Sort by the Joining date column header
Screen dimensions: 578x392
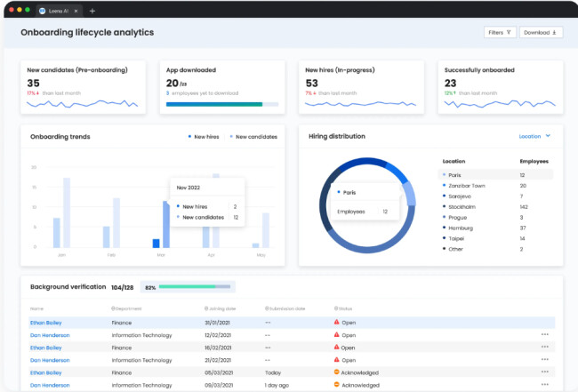click(221, 308)
